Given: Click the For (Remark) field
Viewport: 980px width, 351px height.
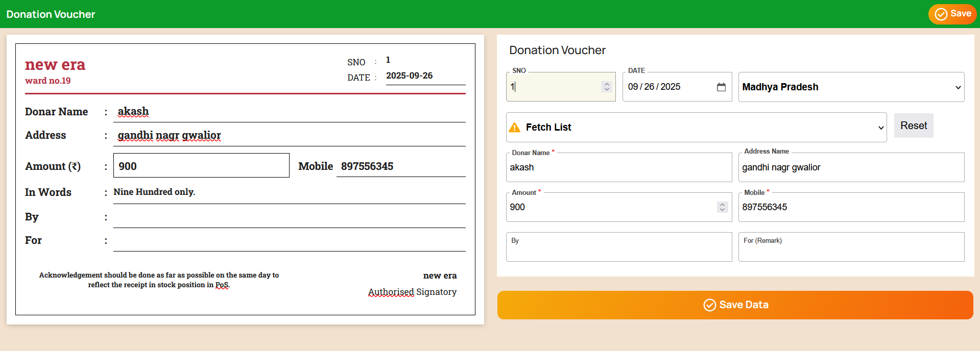Looking at the screenshot, I should pos(851,250).
